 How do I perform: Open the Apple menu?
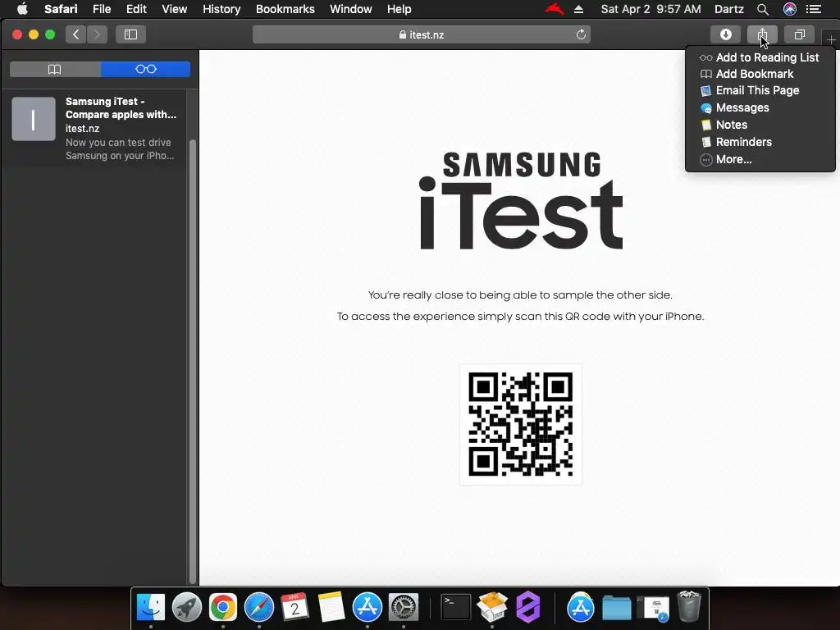coord(22,9)
